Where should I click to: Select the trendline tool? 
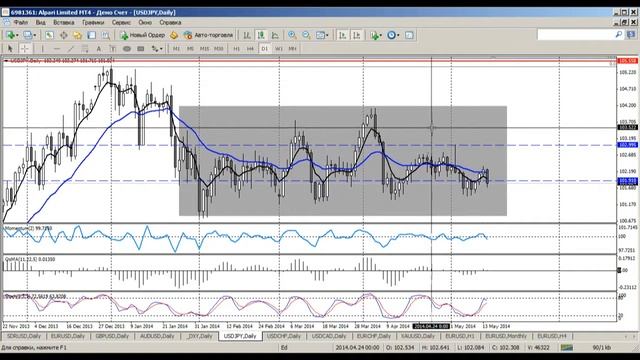coord(71,49)
